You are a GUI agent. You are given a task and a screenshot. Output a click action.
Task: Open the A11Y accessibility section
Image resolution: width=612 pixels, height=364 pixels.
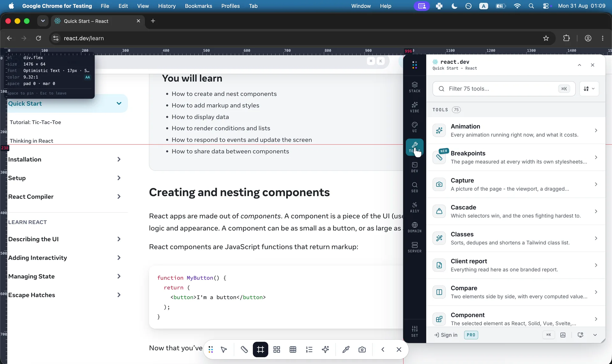[x=414, y=207]
